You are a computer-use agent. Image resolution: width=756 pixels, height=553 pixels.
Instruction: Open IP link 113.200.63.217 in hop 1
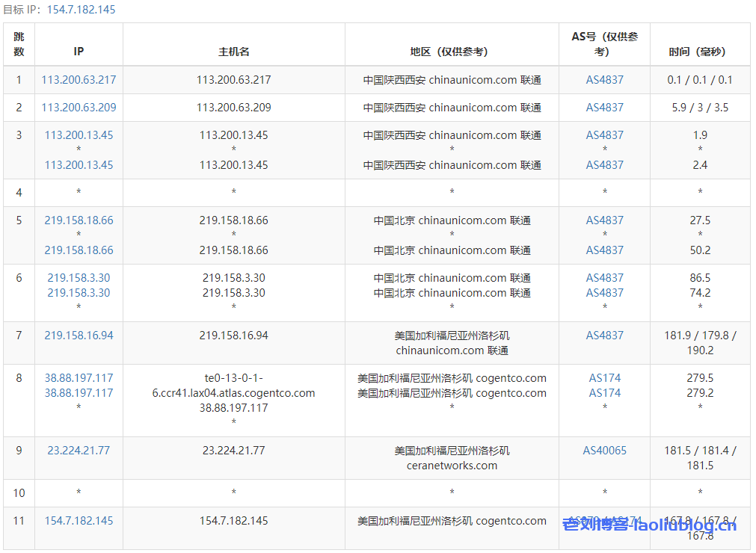point(79,80)
